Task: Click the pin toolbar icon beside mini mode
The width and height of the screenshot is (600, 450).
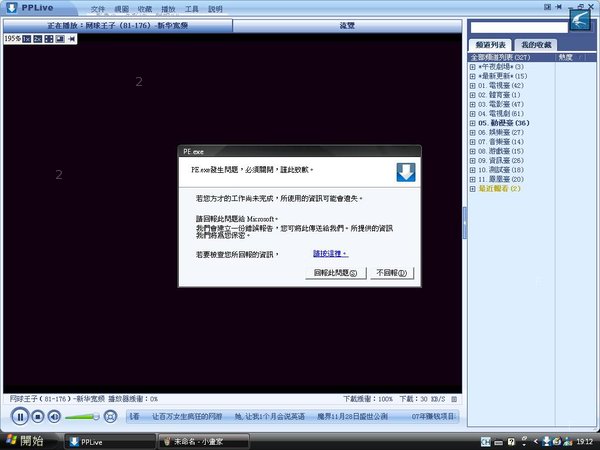Action: point(71,39)
